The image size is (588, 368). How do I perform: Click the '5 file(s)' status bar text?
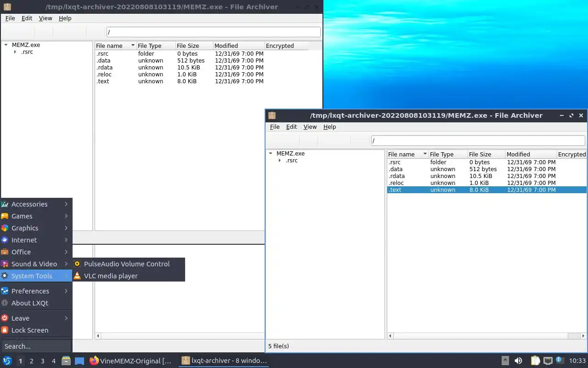(x=278, y=346)
